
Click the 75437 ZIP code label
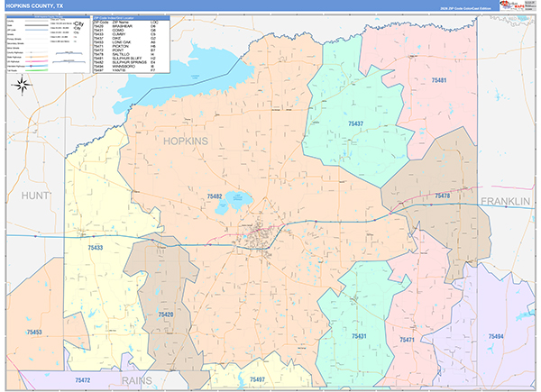pyautogui.click(x=355, y=123)
